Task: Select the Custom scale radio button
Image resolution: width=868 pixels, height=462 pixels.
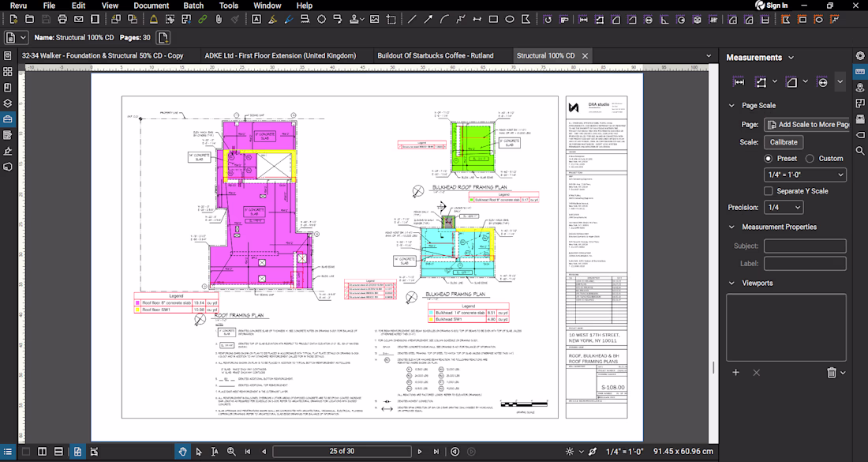Action: tap(810, 159)
